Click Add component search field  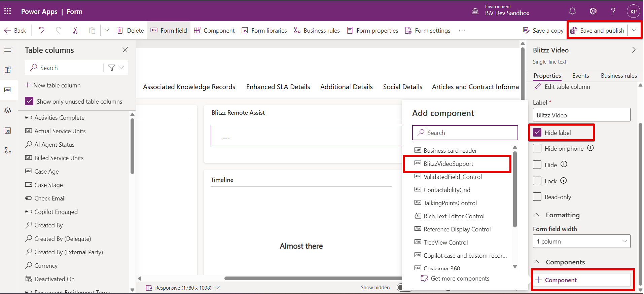pyautogui.click(x=465, y=133)
